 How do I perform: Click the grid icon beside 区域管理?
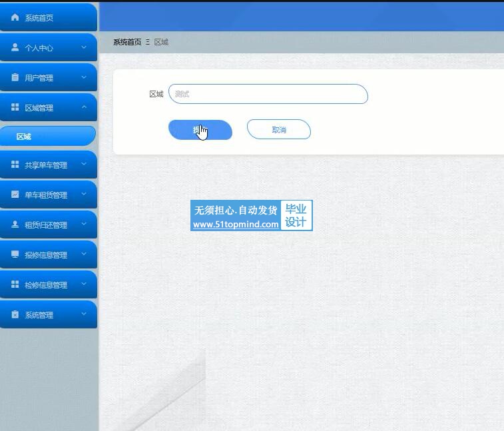pos(15,107)
